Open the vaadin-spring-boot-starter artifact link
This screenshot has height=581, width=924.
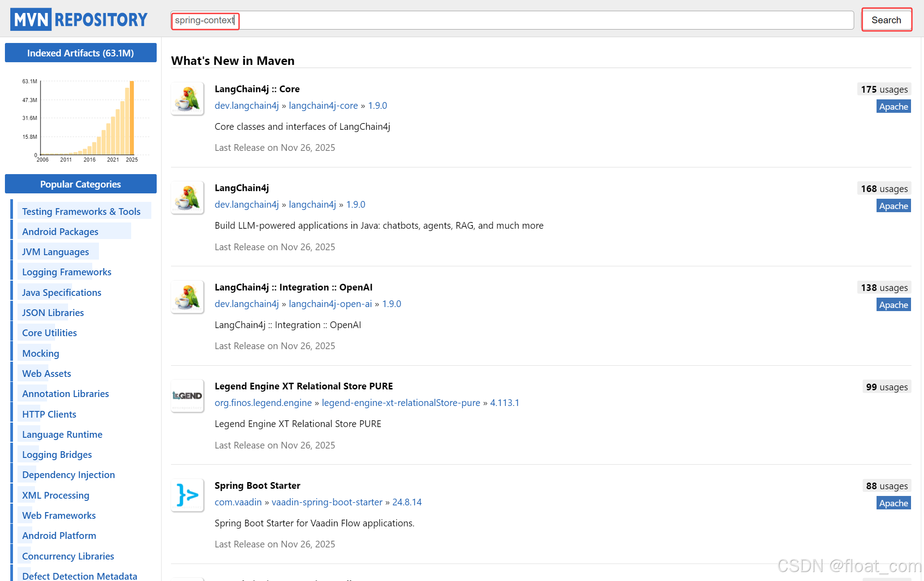(327, 502)
